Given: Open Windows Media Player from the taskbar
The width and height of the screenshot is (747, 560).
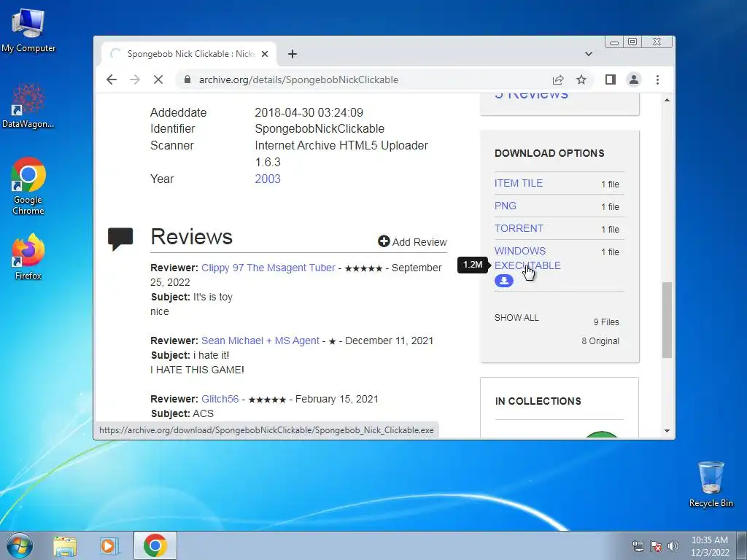Looking at the screenshot, I should pos(109,546).
